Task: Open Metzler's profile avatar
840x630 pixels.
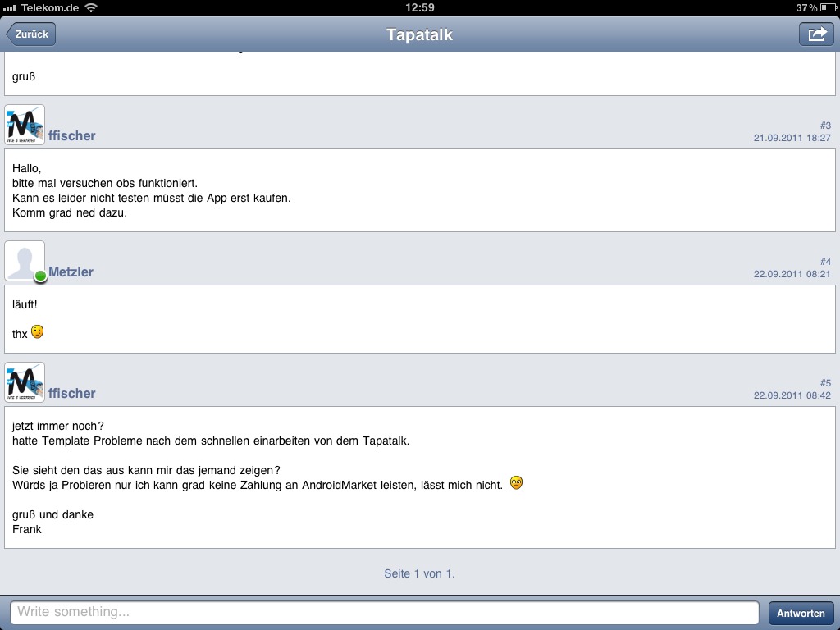Action: coord(25,261)
